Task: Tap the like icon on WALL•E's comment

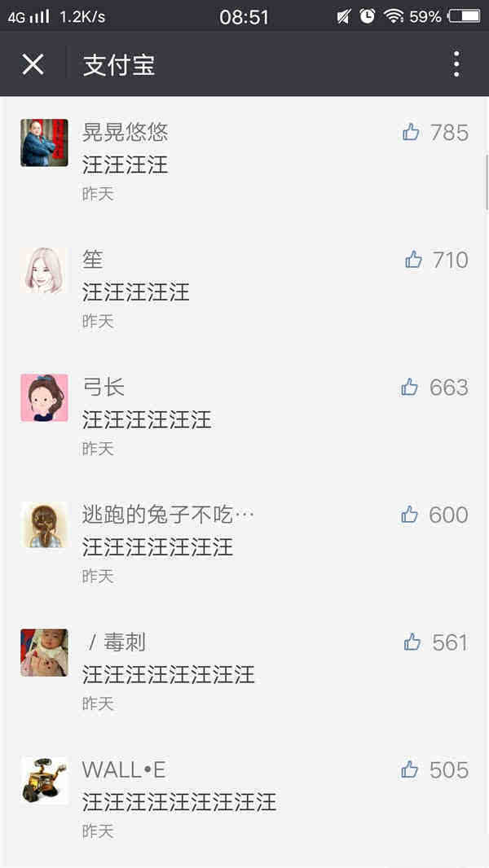Action: pos(410,769)
